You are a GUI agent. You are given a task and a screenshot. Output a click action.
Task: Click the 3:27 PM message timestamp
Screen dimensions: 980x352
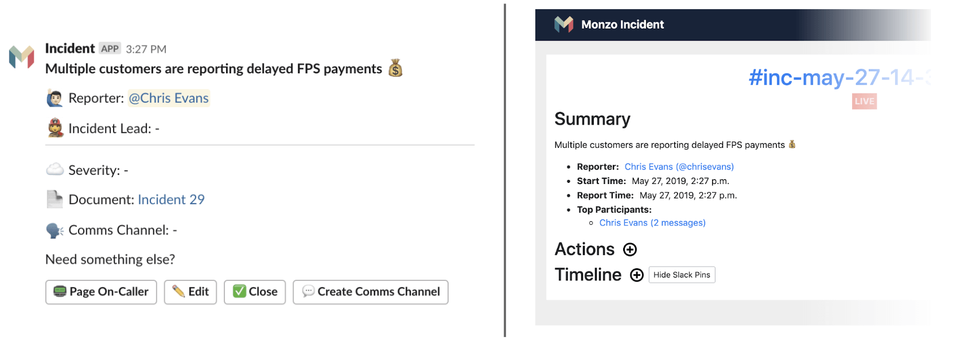(x=146, y=49)
